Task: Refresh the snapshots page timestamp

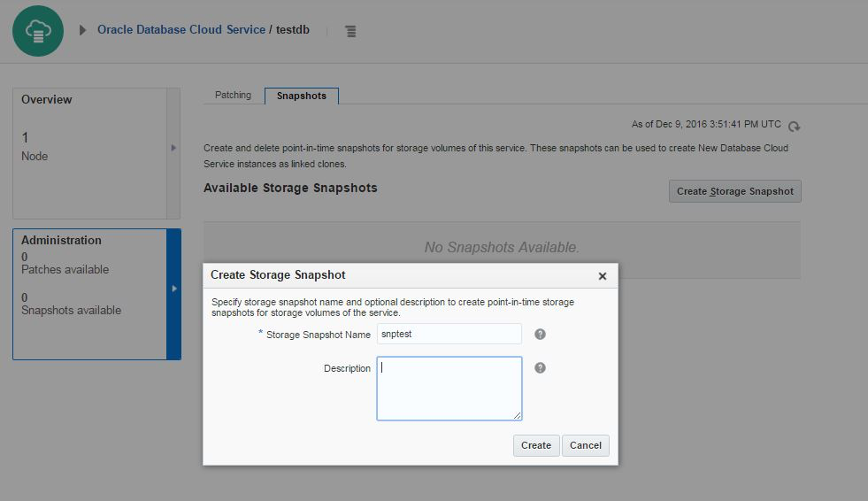Action: pos(794,127)
